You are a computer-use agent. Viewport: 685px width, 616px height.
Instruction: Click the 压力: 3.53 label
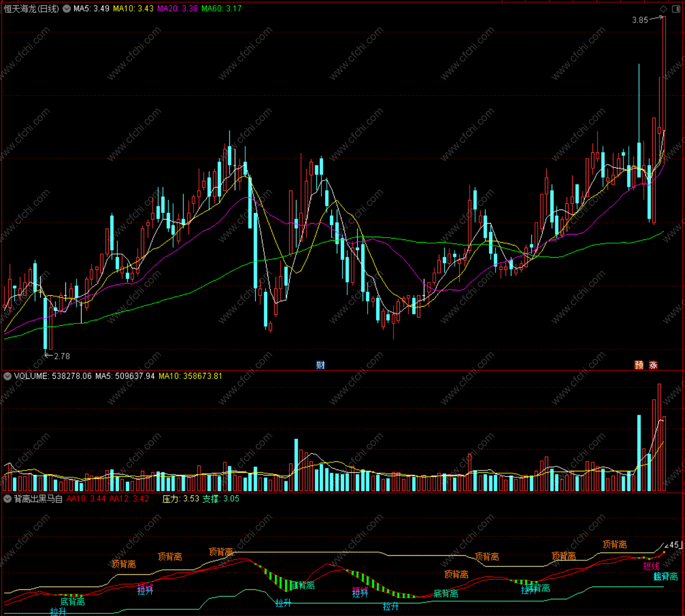point(180,499)
